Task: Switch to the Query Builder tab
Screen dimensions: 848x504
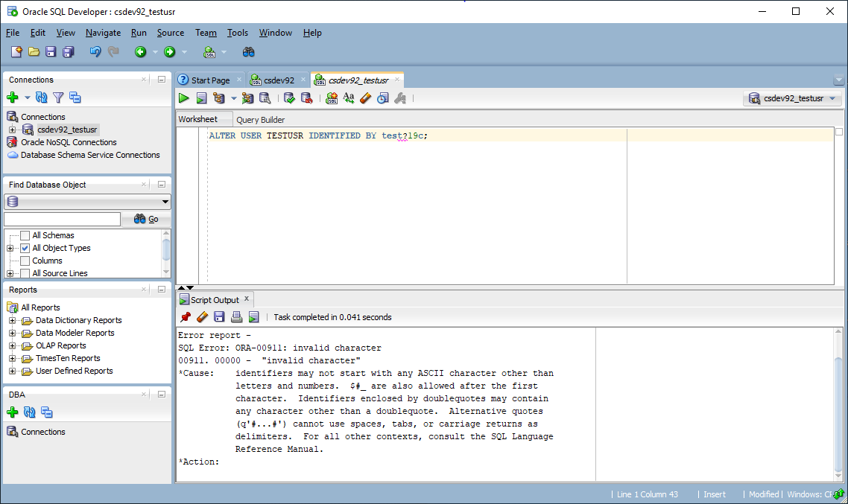Action: [x=260, y=120]
